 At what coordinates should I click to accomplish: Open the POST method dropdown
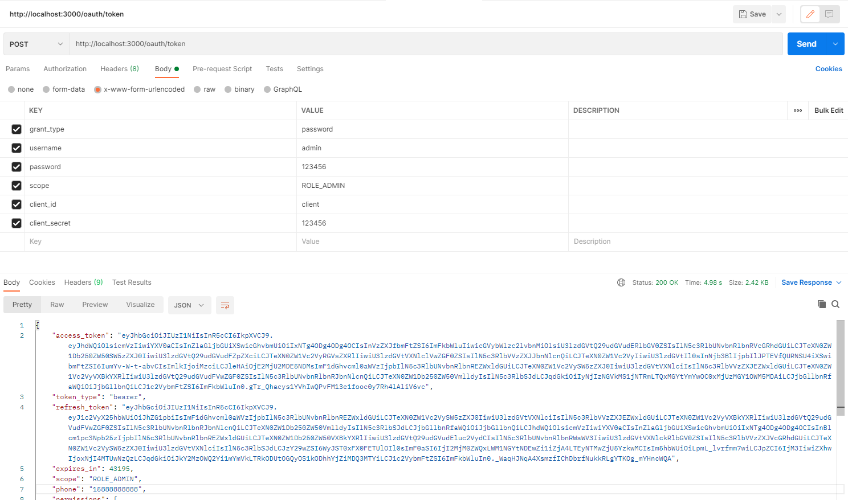coord(36,44)
